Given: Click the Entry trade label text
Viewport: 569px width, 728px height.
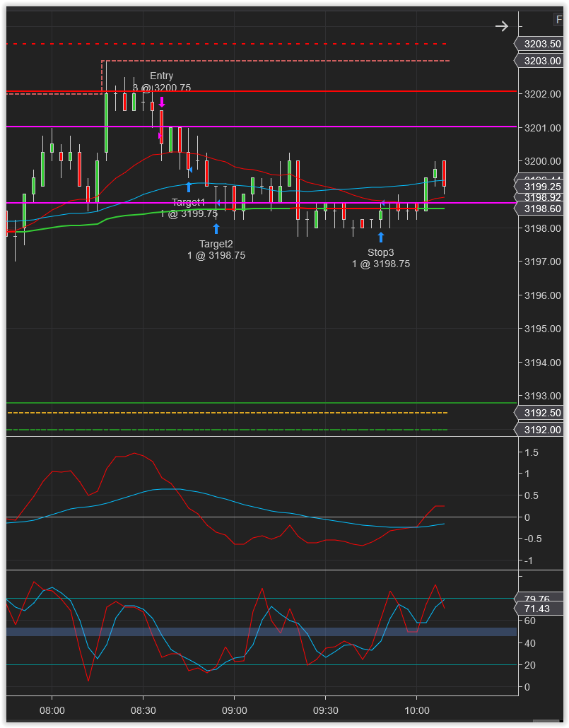Looking at the screenshot, I should tap(162, 76).
